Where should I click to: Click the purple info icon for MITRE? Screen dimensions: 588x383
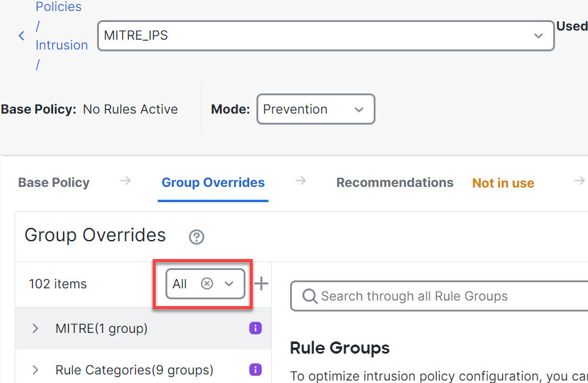coord(255,329)
